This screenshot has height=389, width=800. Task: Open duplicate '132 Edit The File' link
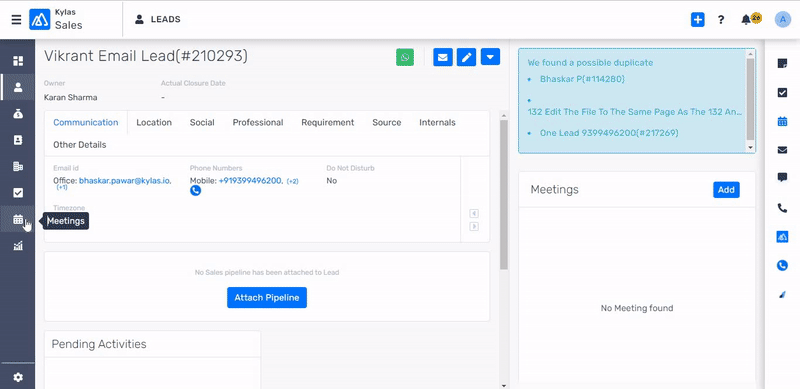click(x=635, y=112)
